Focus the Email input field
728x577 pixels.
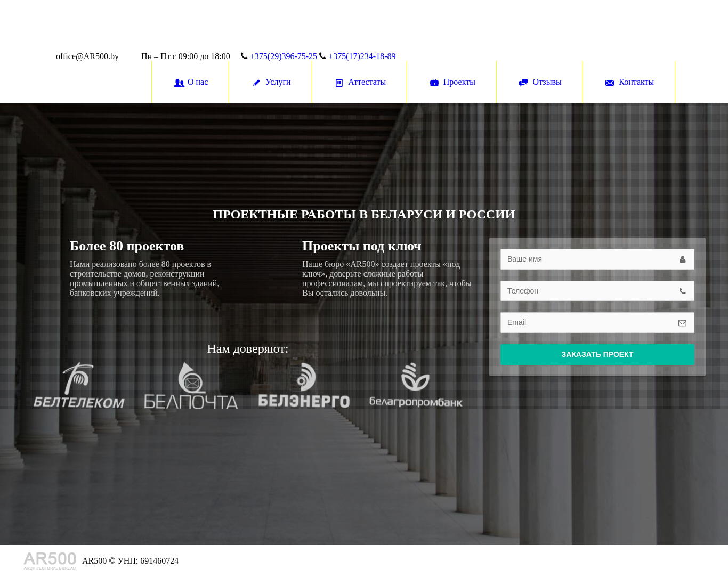tap(597, 322)
